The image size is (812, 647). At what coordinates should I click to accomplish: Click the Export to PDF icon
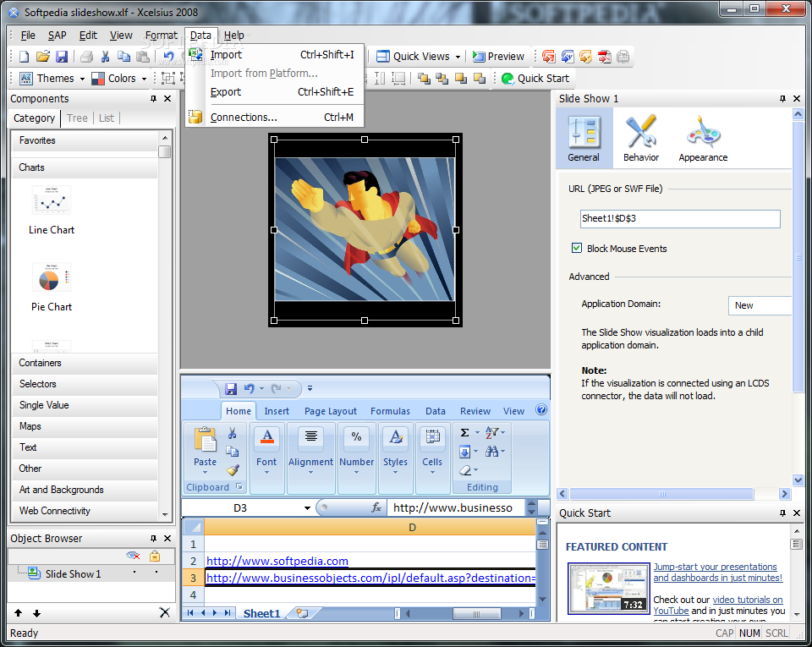pyautogui.click(x=604, y=57)
